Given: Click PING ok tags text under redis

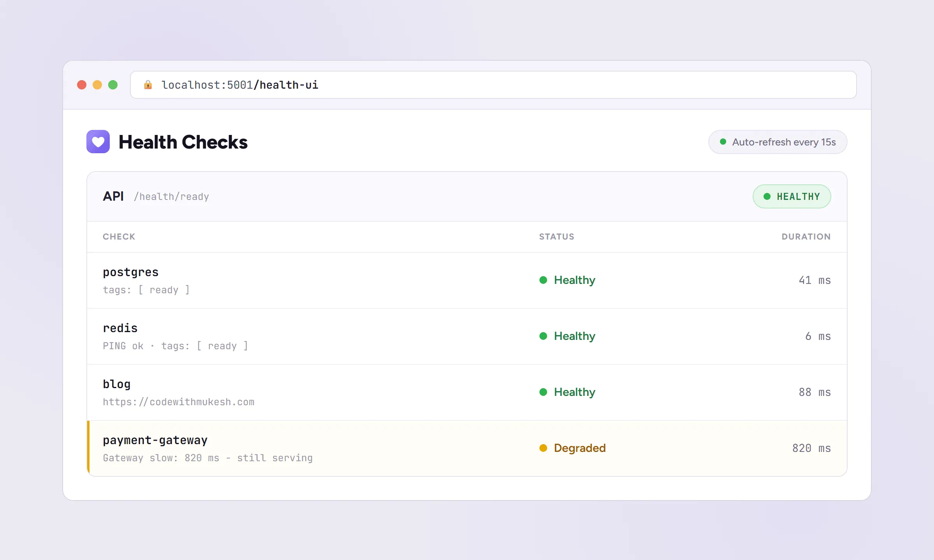Looking at the screenshot, I should tap(176, 346).
